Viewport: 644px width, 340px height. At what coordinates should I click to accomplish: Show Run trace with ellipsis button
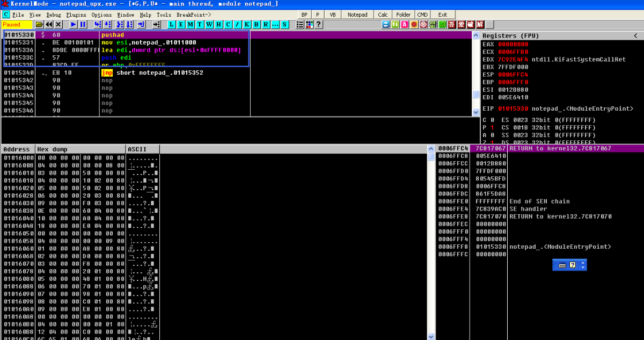[275, 24]
